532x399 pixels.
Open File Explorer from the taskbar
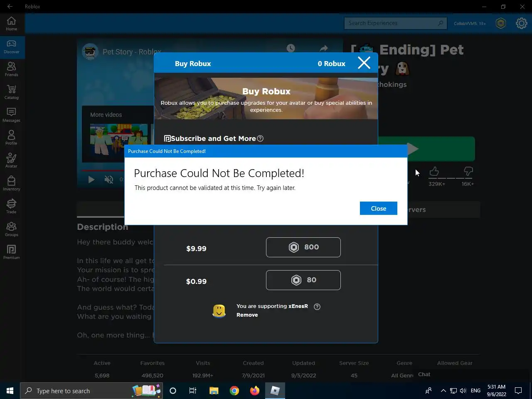coord(214,391)
